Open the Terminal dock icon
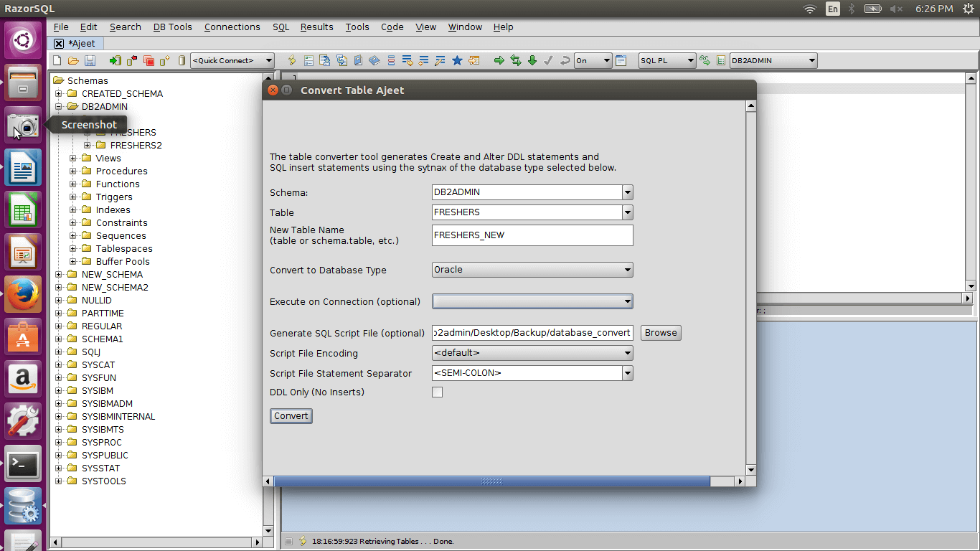This screenshot has height=551, width=980. 24,463
